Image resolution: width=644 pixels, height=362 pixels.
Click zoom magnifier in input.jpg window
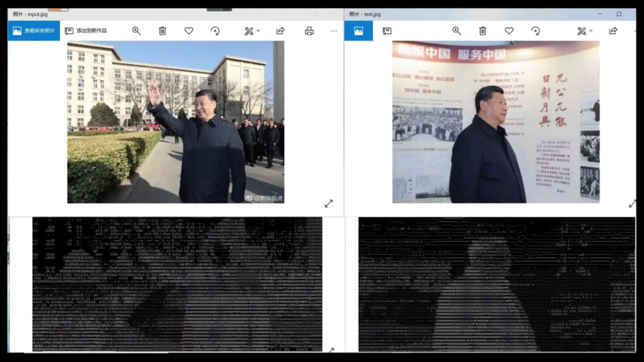pos(136,31)
